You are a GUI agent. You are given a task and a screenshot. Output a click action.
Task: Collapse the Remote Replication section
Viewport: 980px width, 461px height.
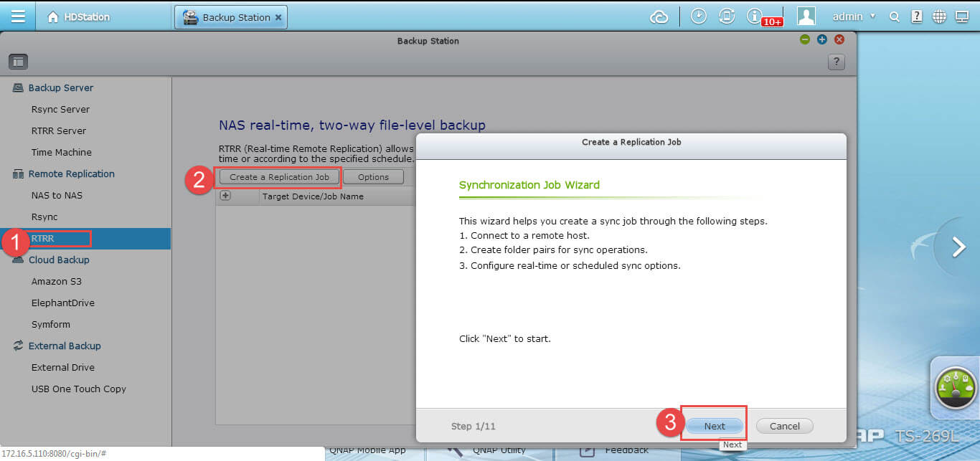[x=64, y=174]
